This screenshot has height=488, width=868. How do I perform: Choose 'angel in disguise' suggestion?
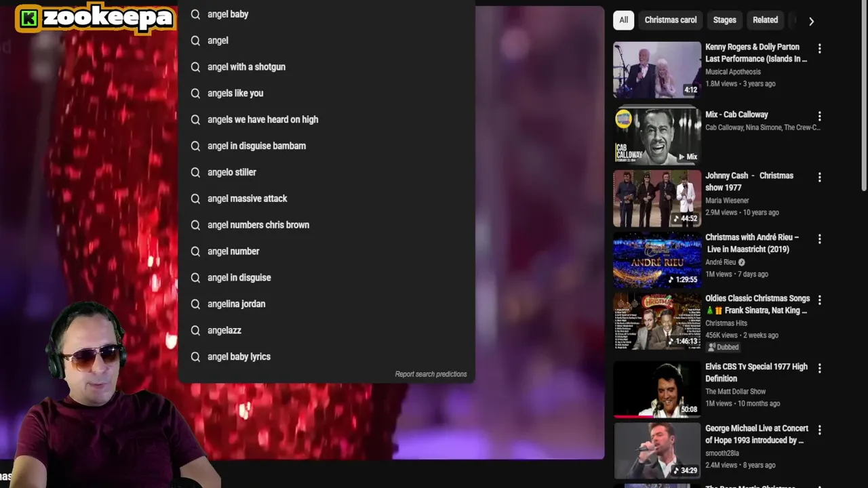point(326,279)
